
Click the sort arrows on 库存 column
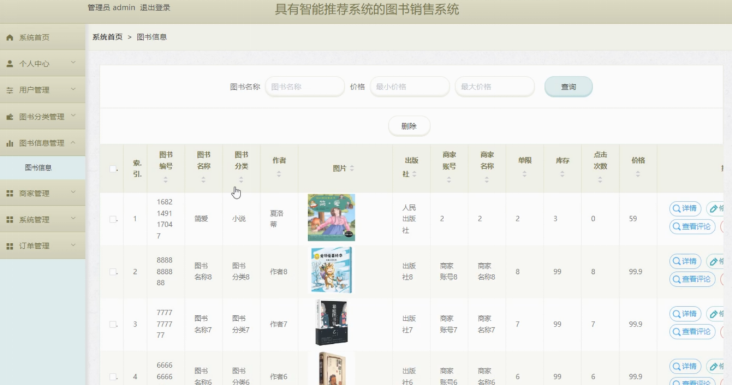(562, 174)
